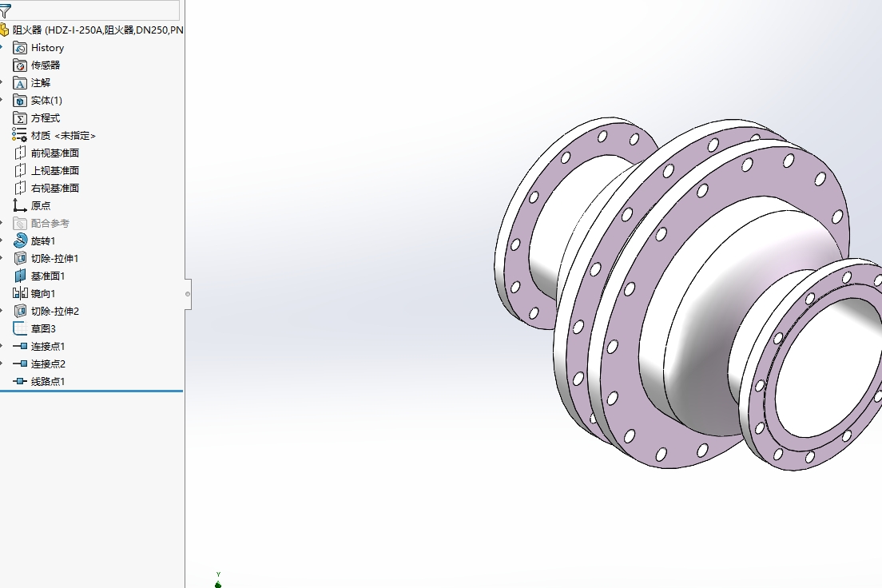Click the 注解 annotations folder icon
This screenshot has width=882, height=588.
(20, 83)
